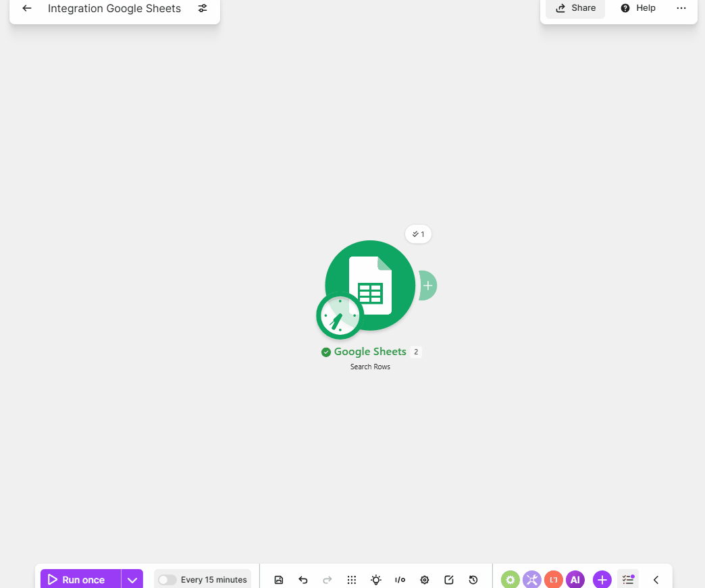The height and width of the screenshot is (588, 705).
Task: Click the clock schedule icon on module
Action: click(x=340, y=315)
